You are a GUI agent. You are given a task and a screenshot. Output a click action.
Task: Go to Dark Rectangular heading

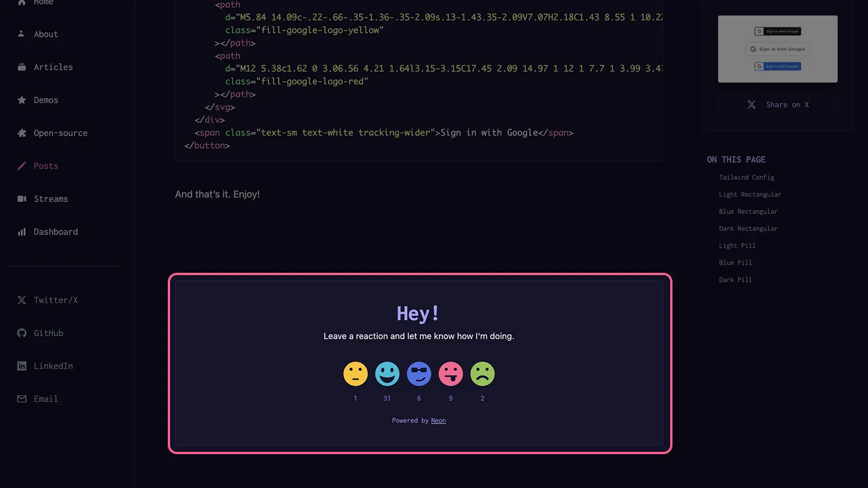[x=748, y=229]
